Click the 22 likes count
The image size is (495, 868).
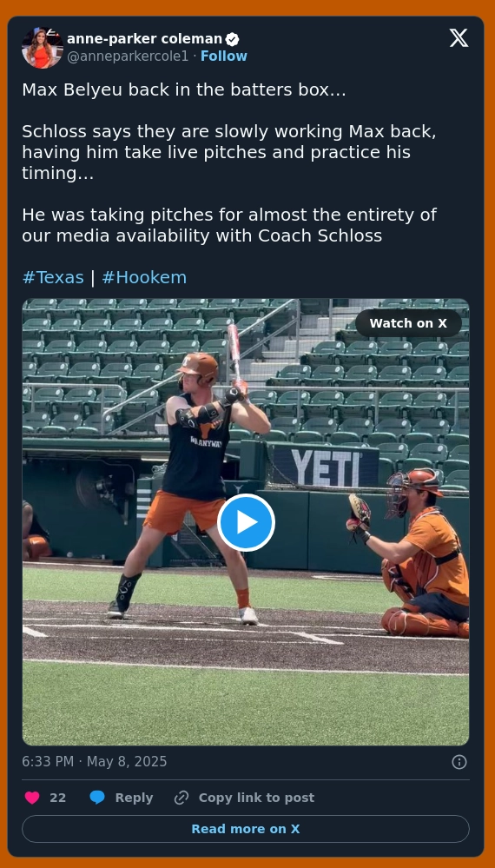pos(57,798)
